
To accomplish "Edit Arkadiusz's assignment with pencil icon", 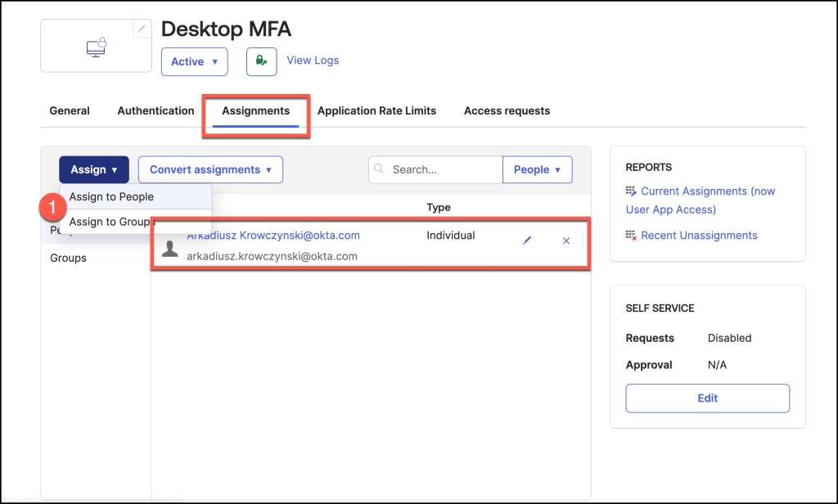I will pos(526,241).
